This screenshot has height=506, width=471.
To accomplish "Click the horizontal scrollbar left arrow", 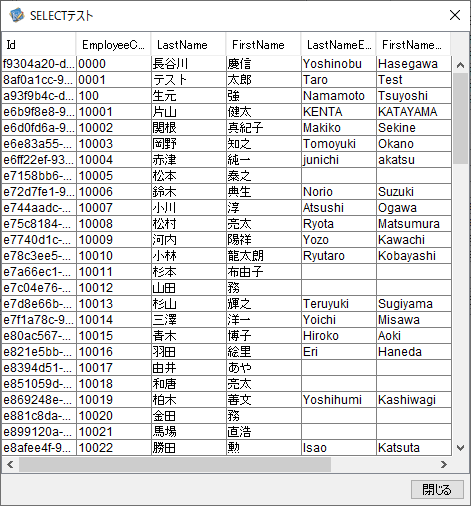I will 10,464.
